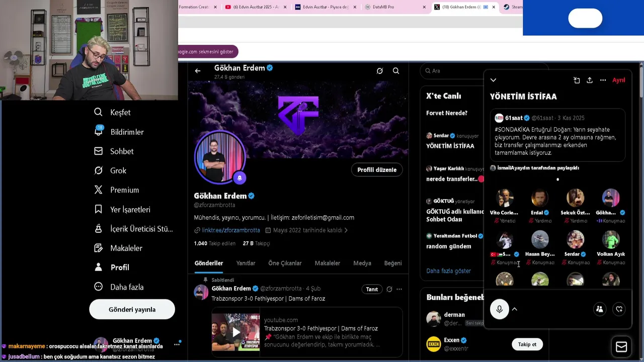Click Gönderi yayınla button
This screenshot has height=362, width=644.
point(132,309)
